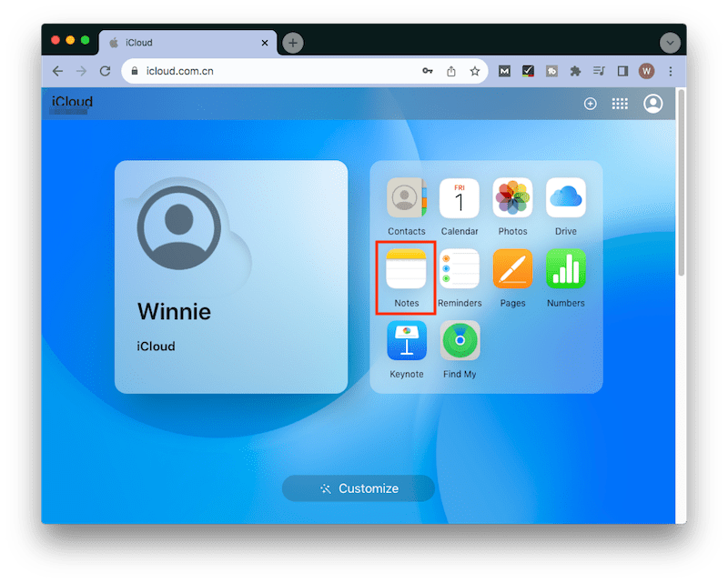
Task: Reload the iCloud page
Action: 106,71
